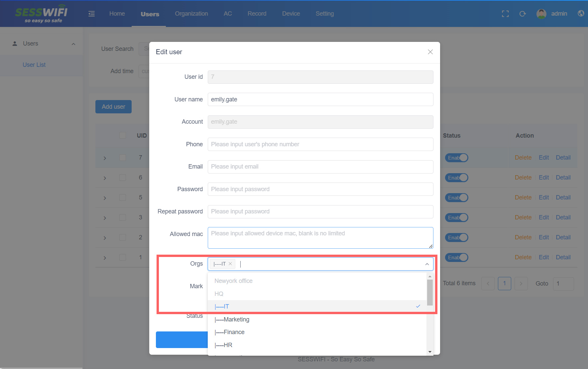Open the Device menu

click(291, 14)
